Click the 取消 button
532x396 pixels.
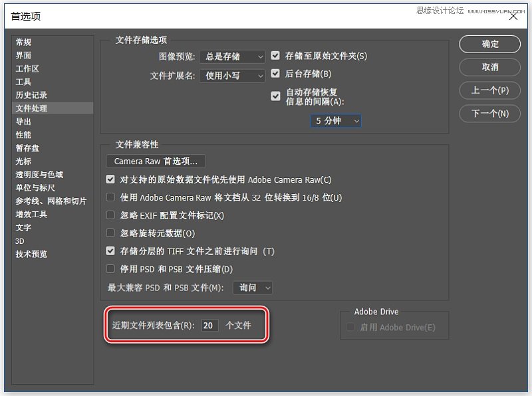point(489,67)
